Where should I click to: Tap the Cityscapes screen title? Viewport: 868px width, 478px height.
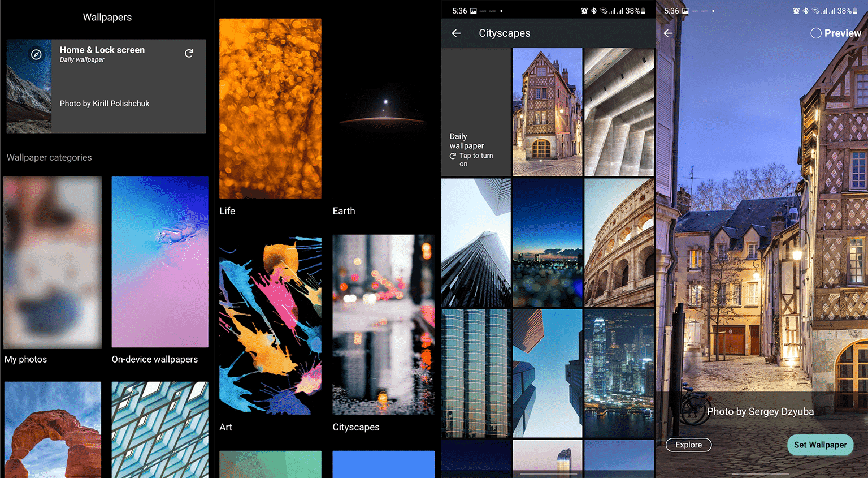pyautogui.click(x=505, y=33)
